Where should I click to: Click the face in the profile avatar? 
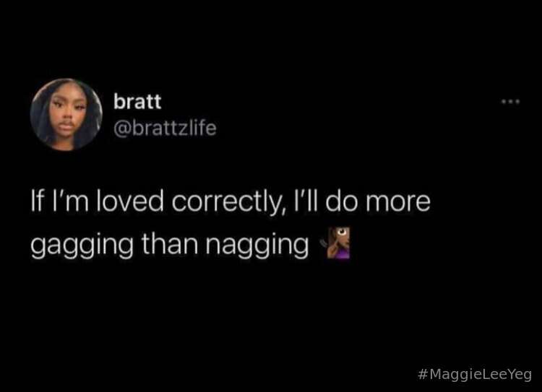pyautogui.click(x=66, y=112)
